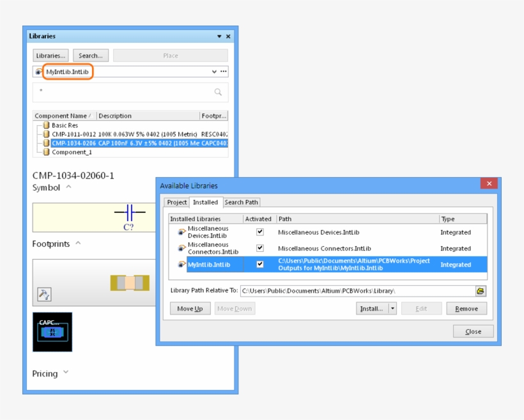The width and height of the screenshot is (524, 420).
Task: Click the Search... button in the Libraries panel
Action: click(90, 55)
